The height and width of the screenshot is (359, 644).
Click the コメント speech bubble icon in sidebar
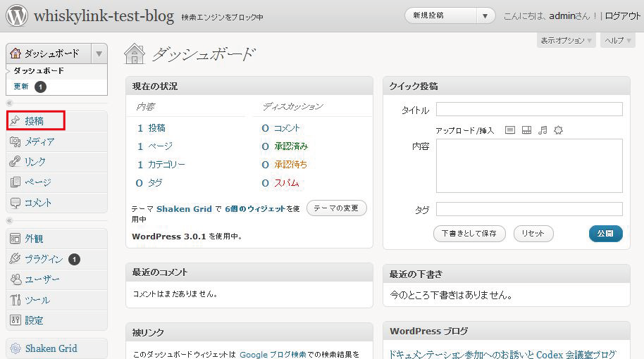coord(16,203)
